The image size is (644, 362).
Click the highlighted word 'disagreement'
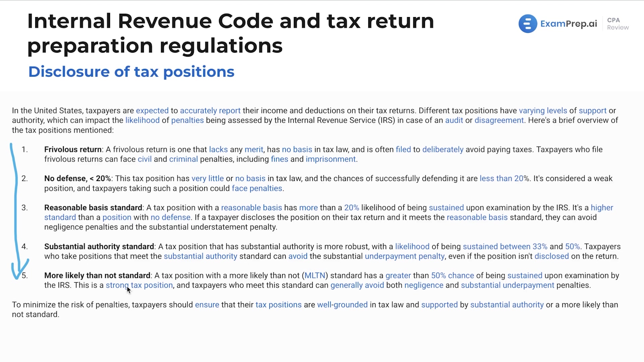click(x=499, y=120)
